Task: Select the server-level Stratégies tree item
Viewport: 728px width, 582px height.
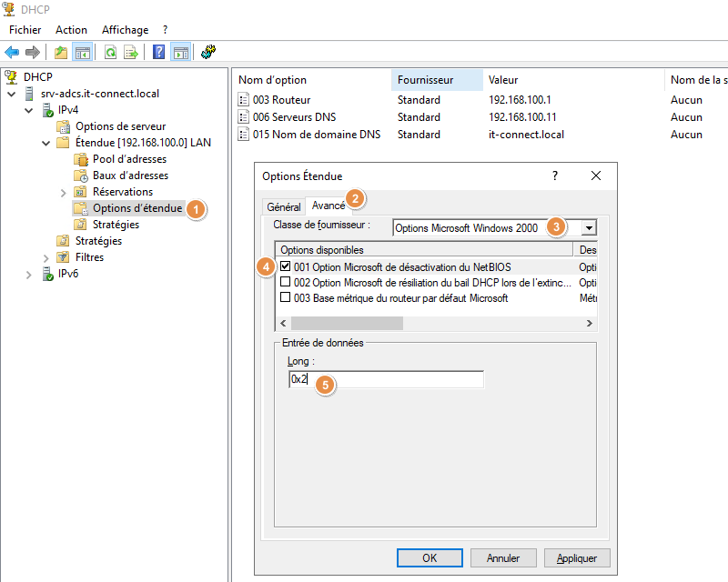Action: click(98, 241)
